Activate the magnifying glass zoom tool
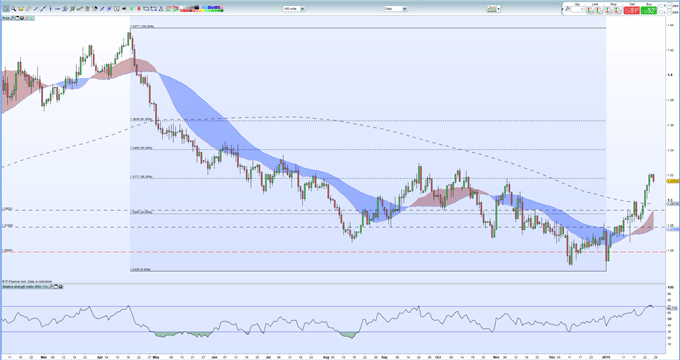This screenshot has height=360, width=680. tap(13, 9)
